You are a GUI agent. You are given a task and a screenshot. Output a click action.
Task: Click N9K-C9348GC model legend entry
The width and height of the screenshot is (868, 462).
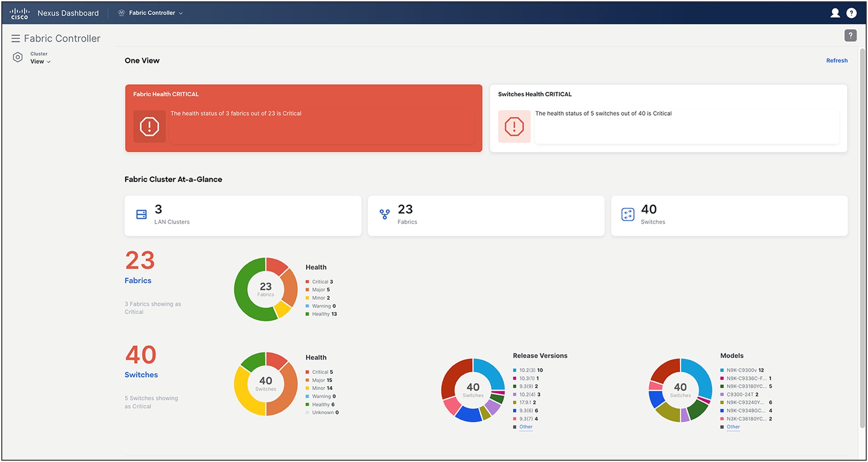pos(746,411)
